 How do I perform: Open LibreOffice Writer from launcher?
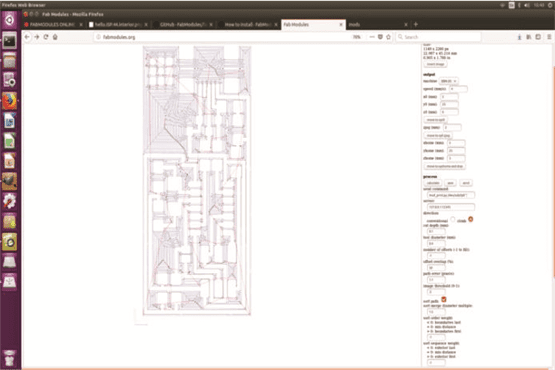pos(10,121)
